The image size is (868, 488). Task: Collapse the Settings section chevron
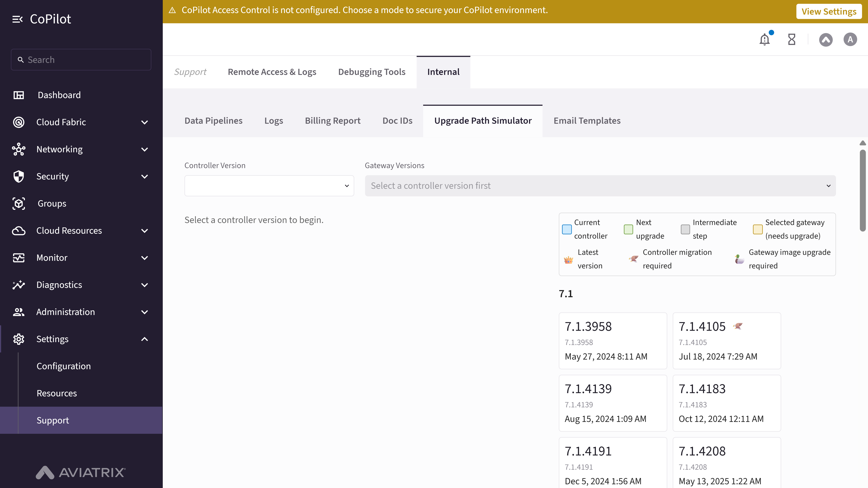point(145,339)
